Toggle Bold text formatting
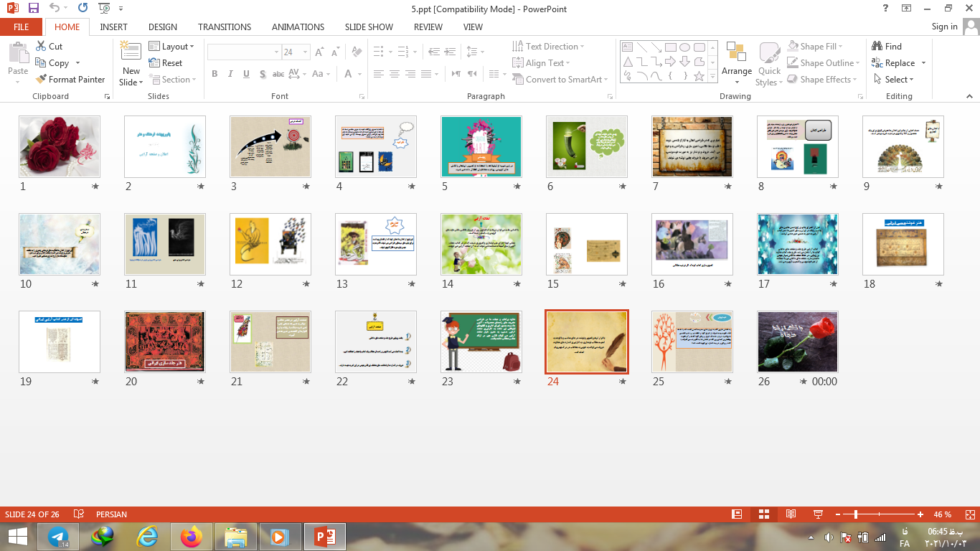Screen dimensions: 980x551 [215, 74]
